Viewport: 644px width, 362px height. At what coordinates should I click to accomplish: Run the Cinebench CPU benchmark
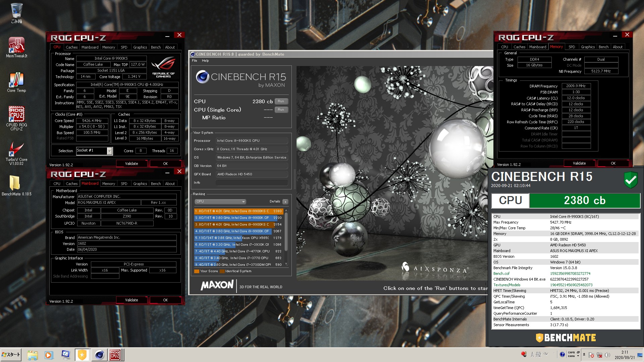click(281, 101)
